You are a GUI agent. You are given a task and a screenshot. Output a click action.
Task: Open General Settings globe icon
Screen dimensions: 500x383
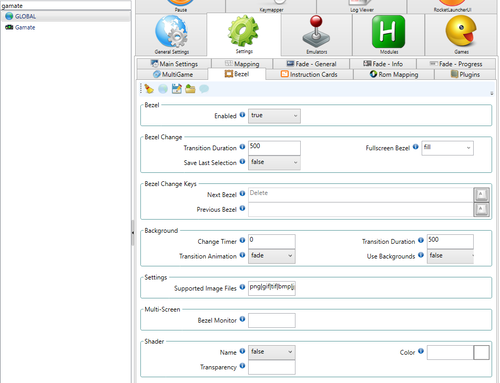click(171, 32)
